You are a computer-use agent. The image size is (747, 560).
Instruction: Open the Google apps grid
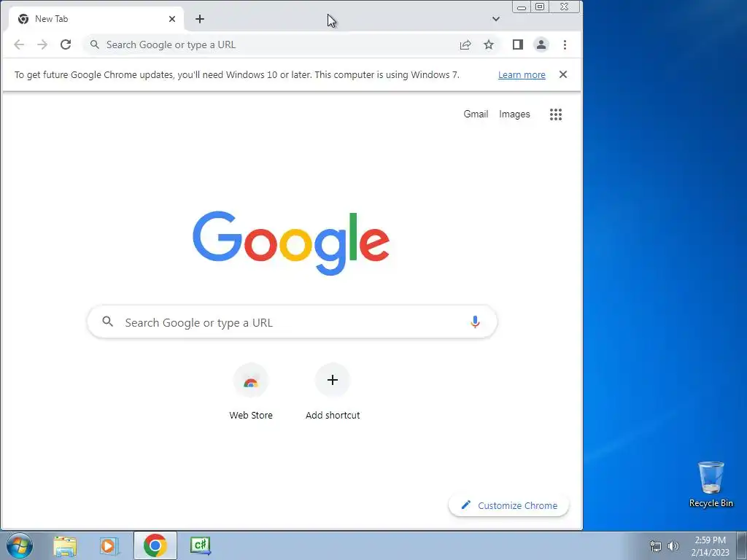pyautogui.click(x=556, y=114)
